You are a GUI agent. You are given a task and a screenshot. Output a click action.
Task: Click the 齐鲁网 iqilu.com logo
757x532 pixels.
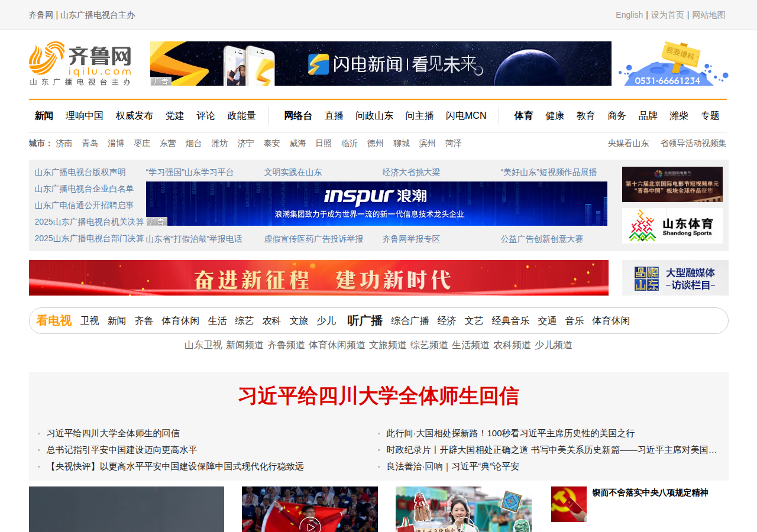coord(80,64)
